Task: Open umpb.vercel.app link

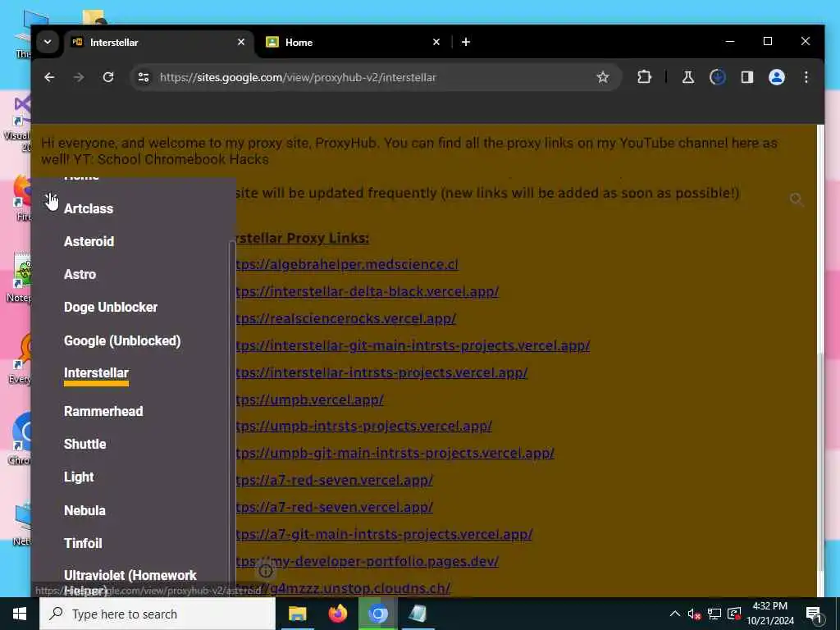Action: tap(309, 399)
